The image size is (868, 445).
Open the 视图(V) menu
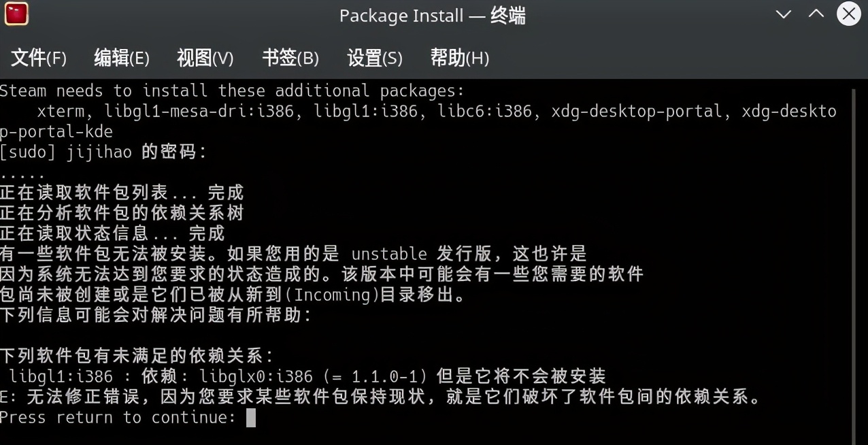205,58
